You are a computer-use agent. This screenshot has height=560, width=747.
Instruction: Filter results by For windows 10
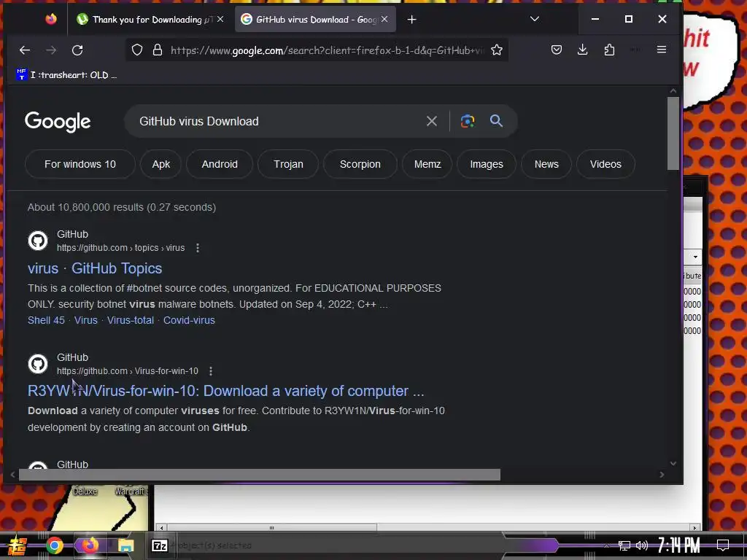point(80,164)
